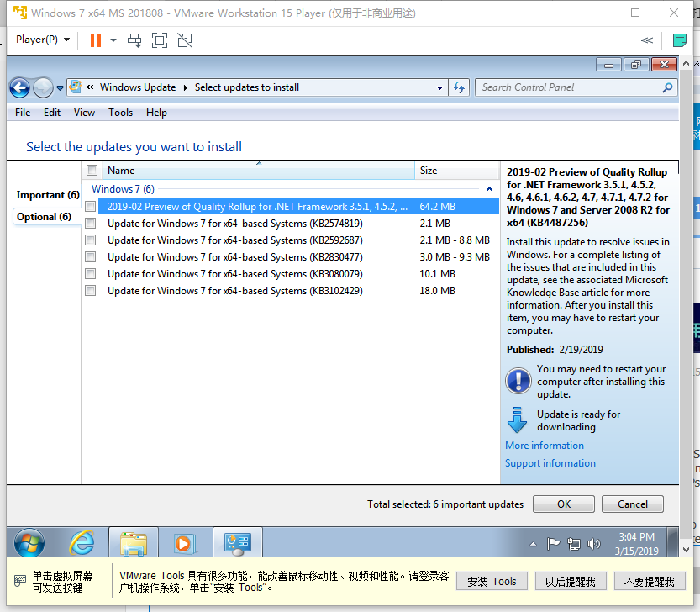Toggle Unity mode in VMware toolbar
The height and width of the screenshot is (612, 700).
(185, 40)
